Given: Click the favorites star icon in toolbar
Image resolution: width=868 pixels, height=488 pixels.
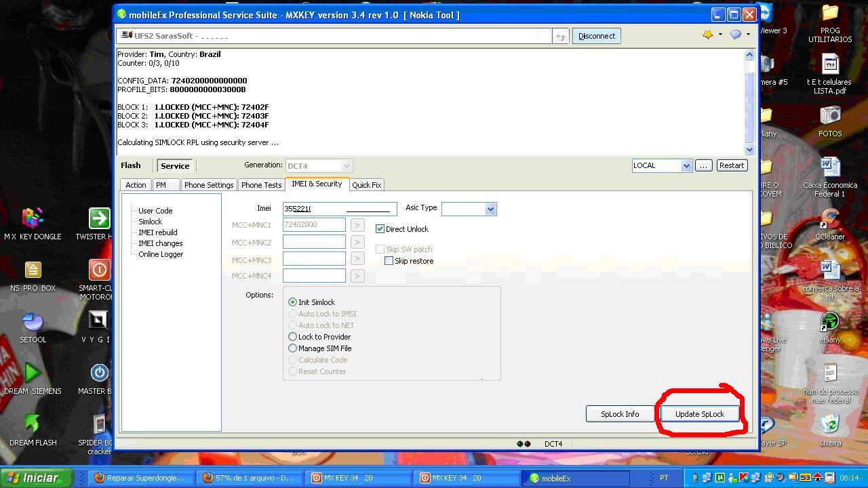Looking at the screenshot, I should click(x=708, y=35).
